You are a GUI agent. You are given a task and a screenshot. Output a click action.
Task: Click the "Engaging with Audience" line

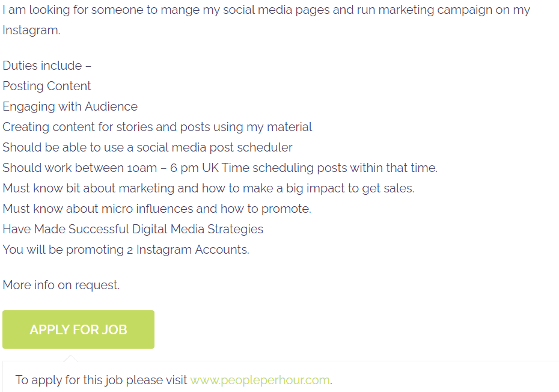pyautogui.click(x=70, y=106)
